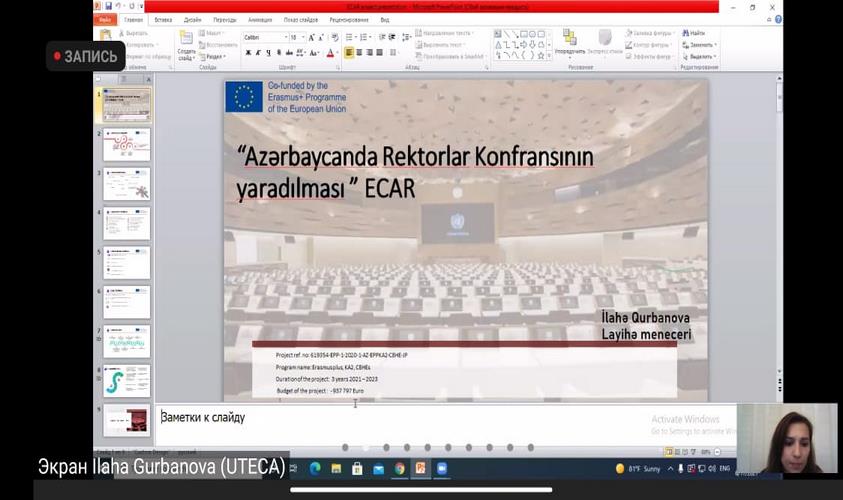The width and height of the screenshot is (843, 500).
Task: Click the Arrange (Упорядочить) icon
Action: pos(569,41)
